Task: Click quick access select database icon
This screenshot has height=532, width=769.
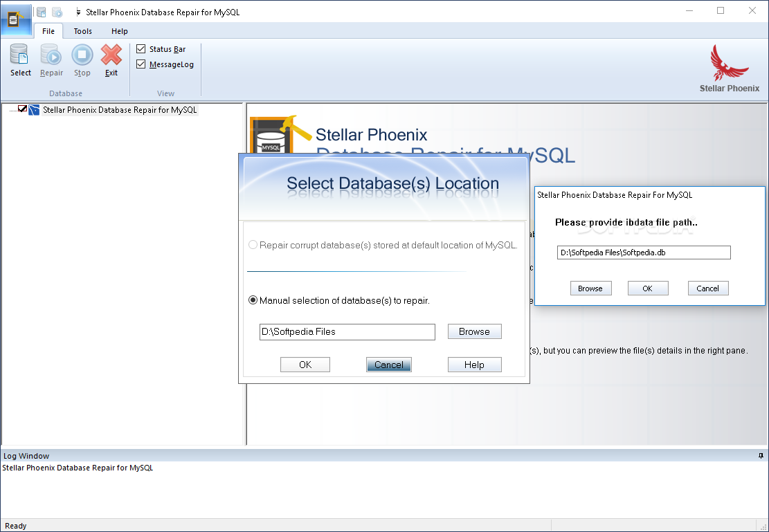Action: [x=42, y=12]
